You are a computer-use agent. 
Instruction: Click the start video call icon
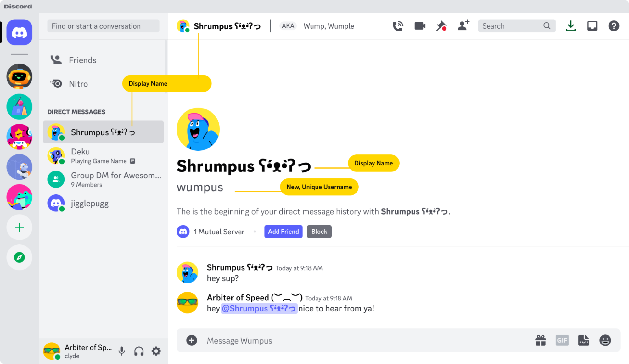point(419,26)
